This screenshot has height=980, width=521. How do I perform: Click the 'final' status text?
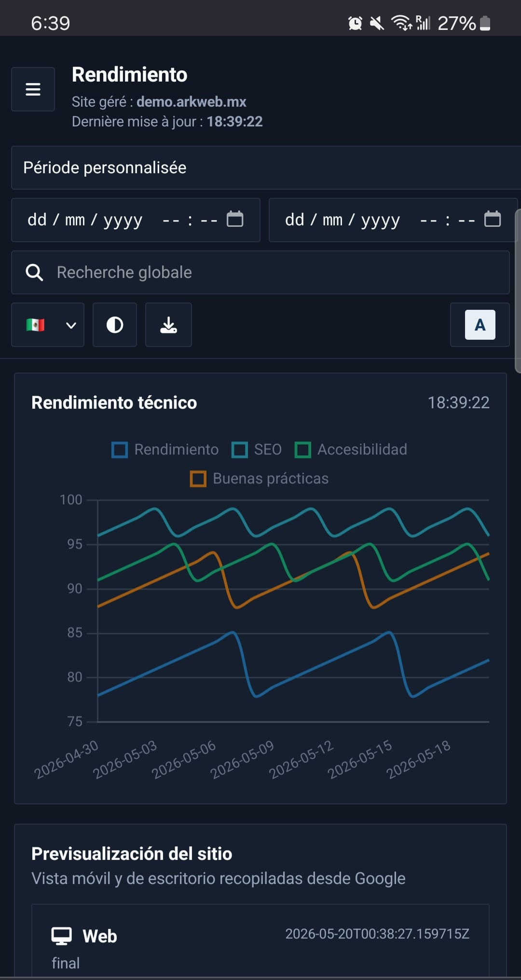(x=66, y=963)
